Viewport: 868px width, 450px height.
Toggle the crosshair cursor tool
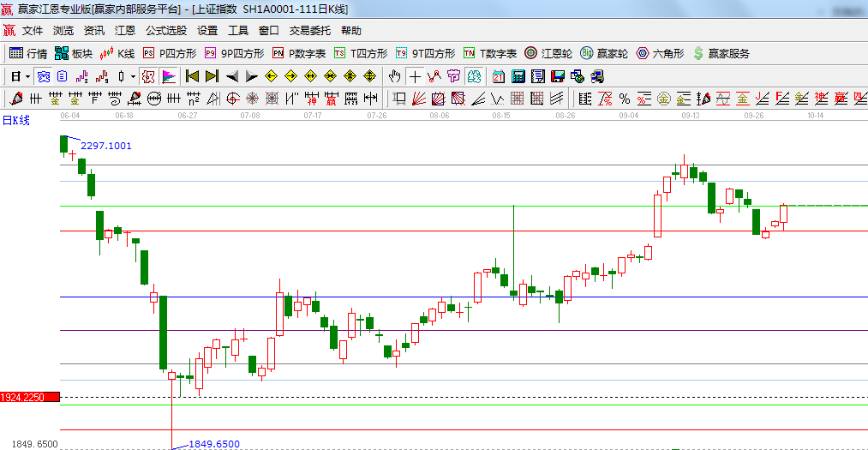coord(415,76)
